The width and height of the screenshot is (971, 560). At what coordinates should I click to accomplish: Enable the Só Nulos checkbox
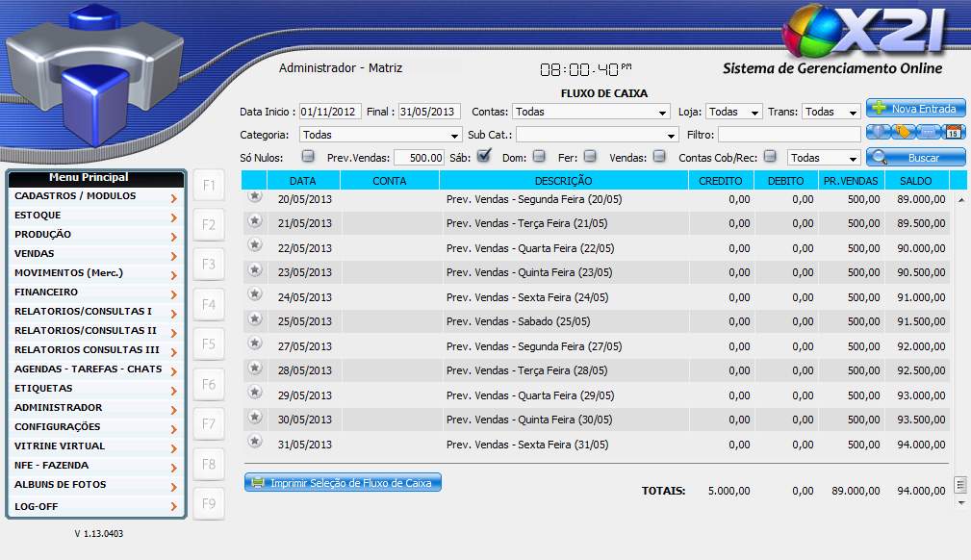(308, 156)
